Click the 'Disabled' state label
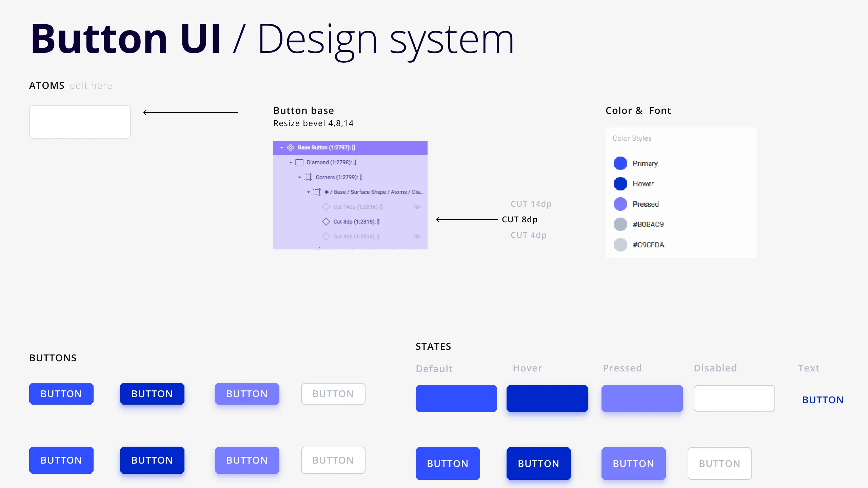 click(x=715, y=368)
